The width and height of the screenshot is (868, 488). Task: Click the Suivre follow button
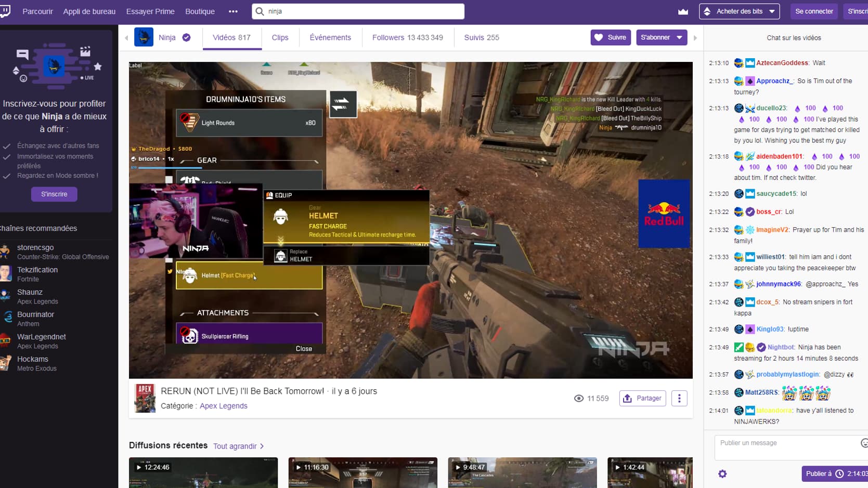tap(611, 37)
